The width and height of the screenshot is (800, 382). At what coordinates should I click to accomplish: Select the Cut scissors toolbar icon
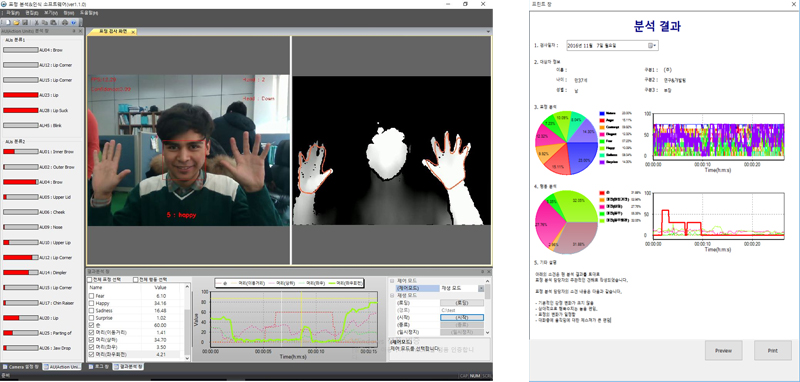37,22
